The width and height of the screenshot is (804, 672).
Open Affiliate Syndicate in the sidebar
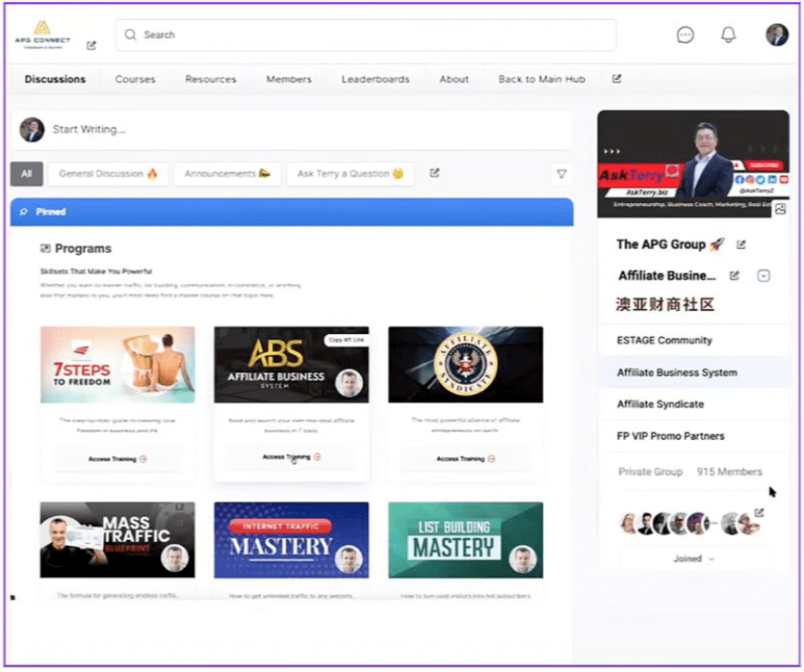click(694, 404)
